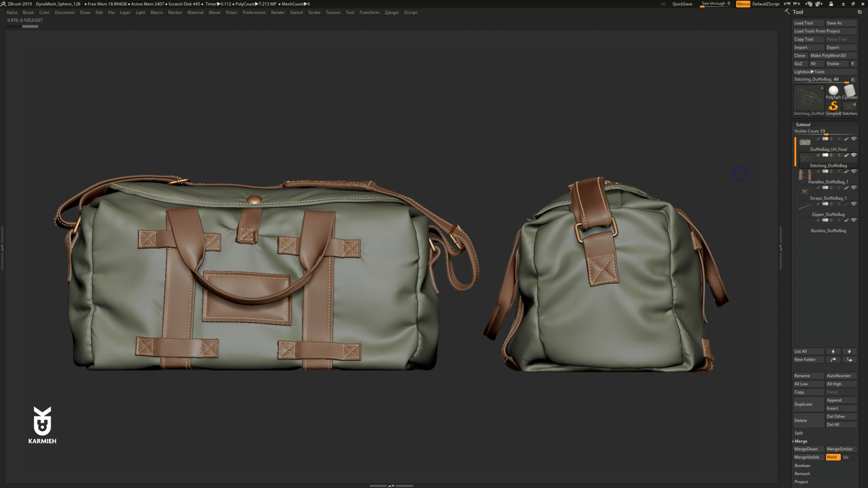This screenshot has height=488, width=868.
Task: Open the Render menu
Action: 278,13
